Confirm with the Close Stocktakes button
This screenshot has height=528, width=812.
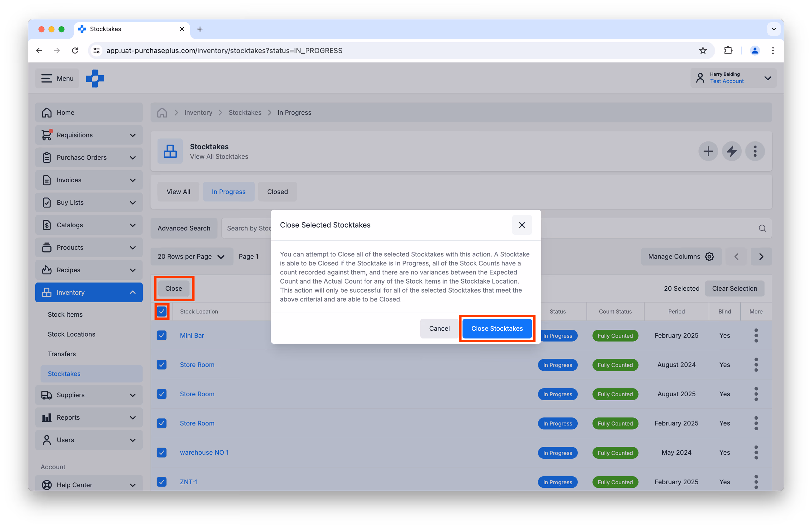tap(497, 328)
